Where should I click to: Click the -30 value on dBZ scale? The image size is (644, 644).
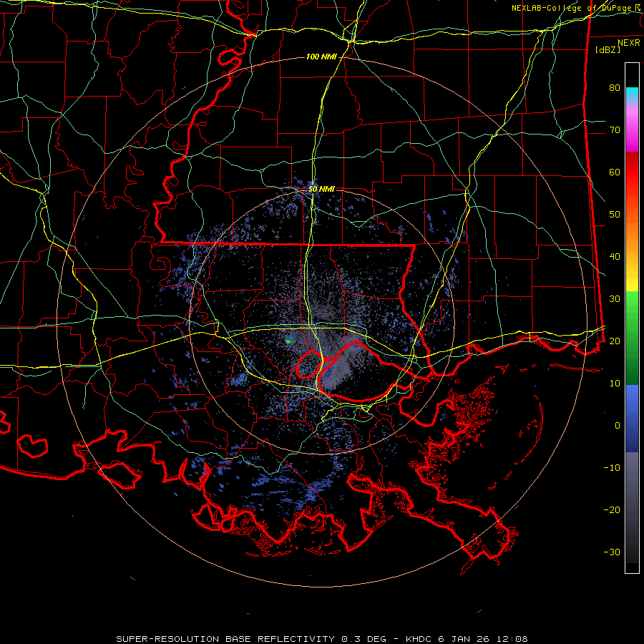click(x=612, y=552)
